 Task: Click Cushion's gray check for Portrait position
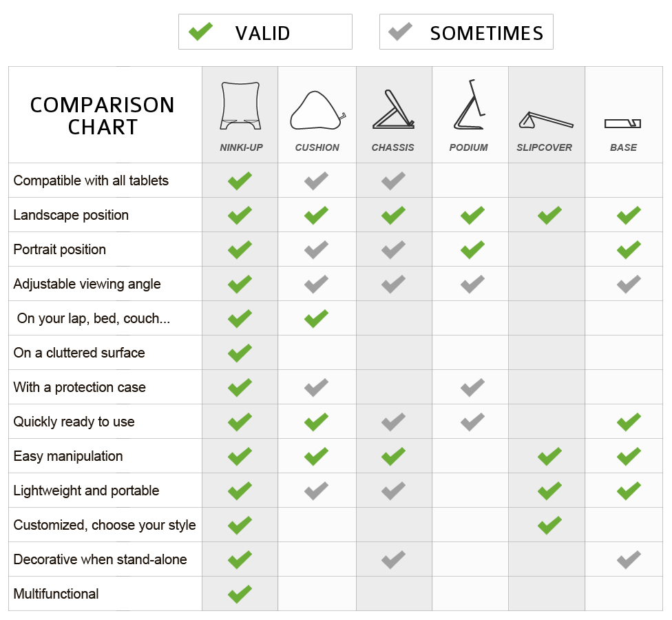[316, 249]
